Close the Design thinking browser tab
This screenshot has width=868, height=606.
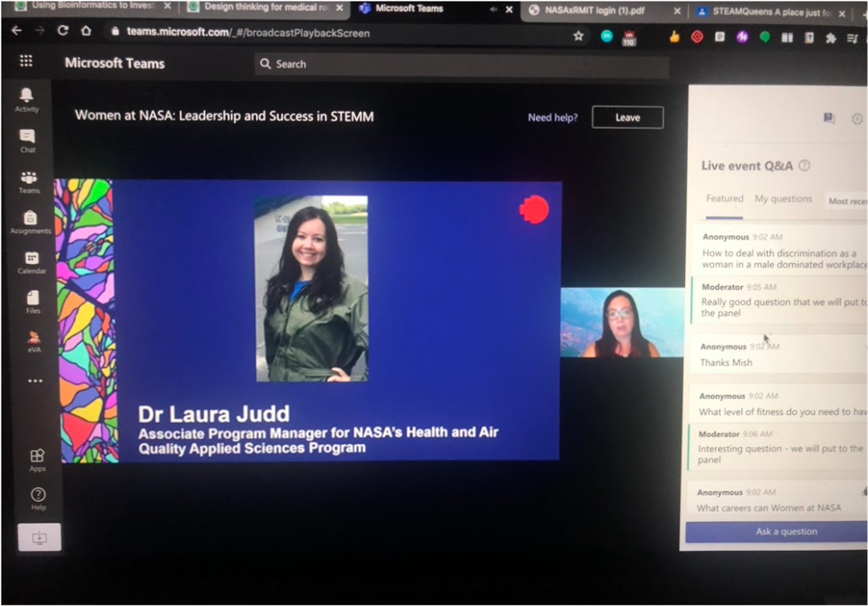click(340, 8)
